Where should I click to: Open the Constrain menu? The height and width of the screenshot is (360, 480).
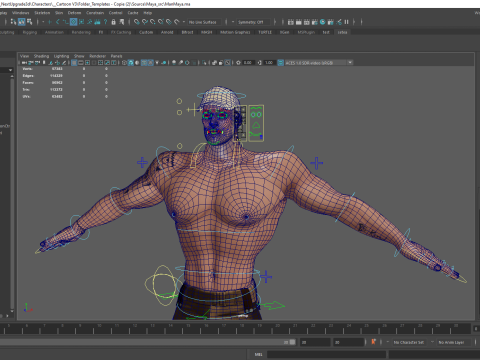95,13
